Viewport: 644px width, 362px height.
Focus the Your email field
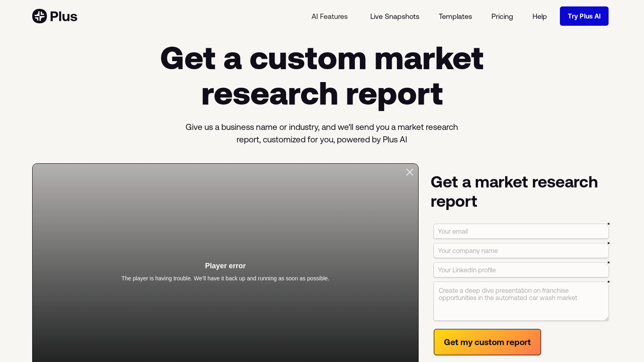[521, 231]
